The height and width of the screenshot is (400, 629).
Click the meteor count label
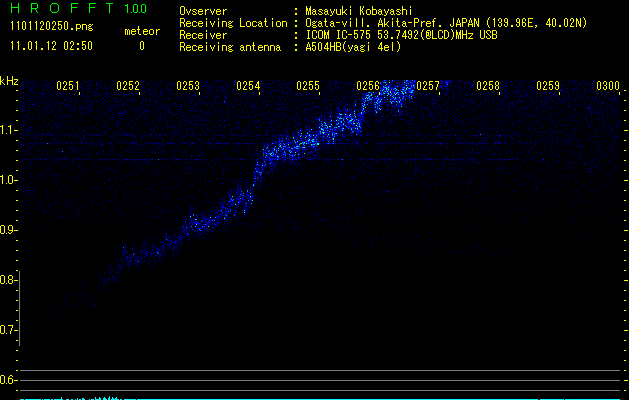click(141, 32)
